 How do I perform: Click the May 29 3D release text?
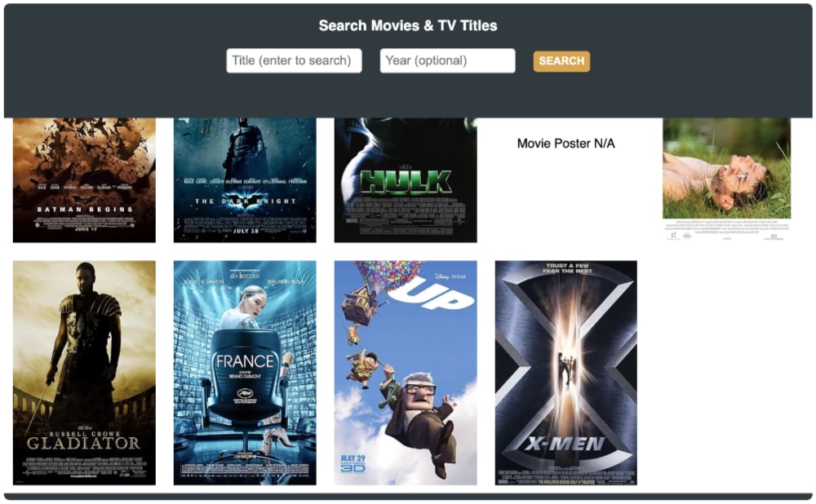(353, 464)
